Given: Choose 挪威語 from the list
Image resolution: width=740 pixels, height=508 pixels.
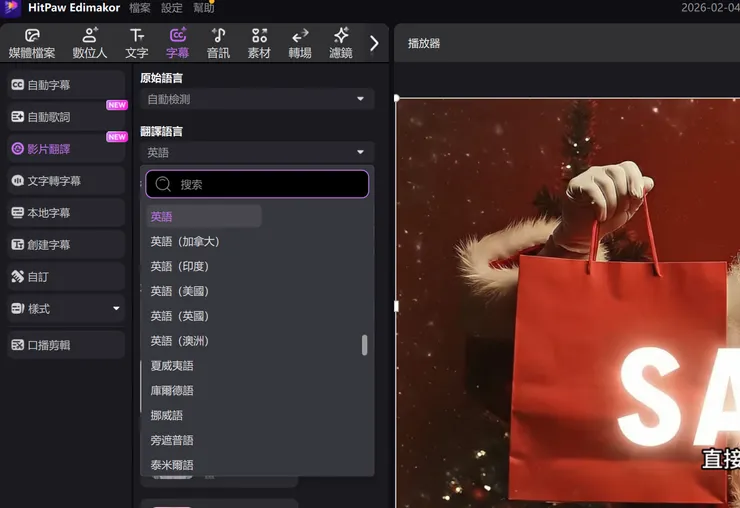Looking at the screenshot, I should point(167,415).
